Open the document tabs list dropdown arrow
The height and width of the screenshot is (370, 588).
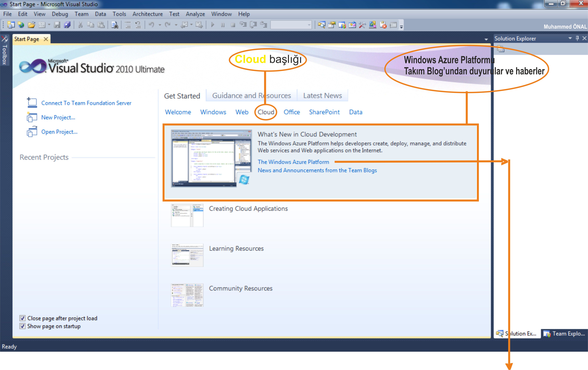click(486, 39)
